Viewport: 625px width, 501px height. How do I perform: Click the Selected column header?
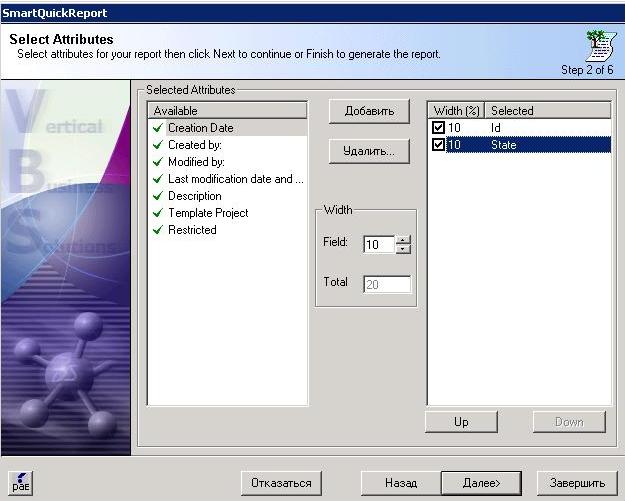pyautogui.click(x=548, y=110)
